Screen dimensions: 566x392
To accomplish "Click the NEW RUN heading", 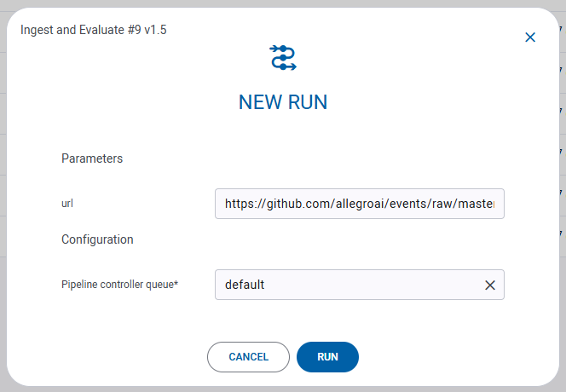I will [283, 102].
